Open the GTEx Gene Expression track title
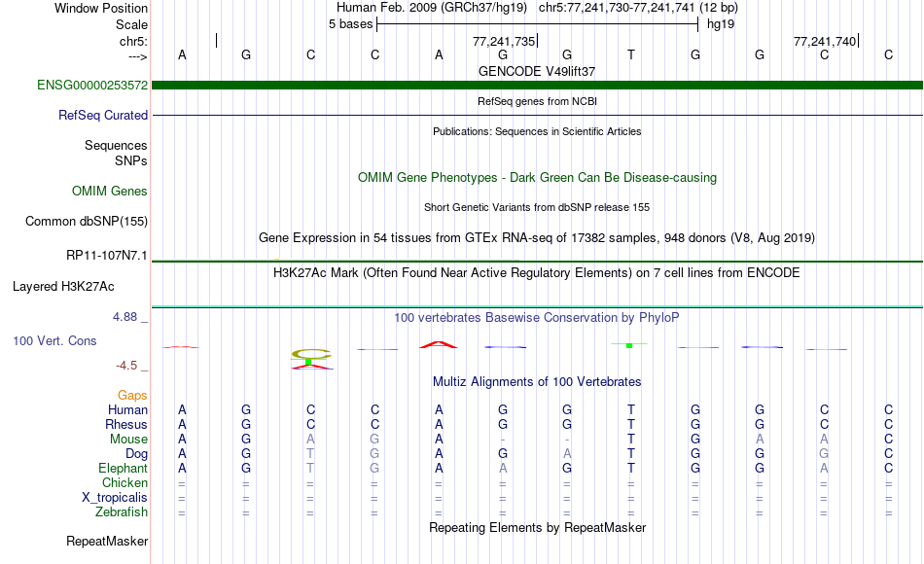The width and height of the screenshot is (924, 564). pyautogui.click(x=537, y=237)
